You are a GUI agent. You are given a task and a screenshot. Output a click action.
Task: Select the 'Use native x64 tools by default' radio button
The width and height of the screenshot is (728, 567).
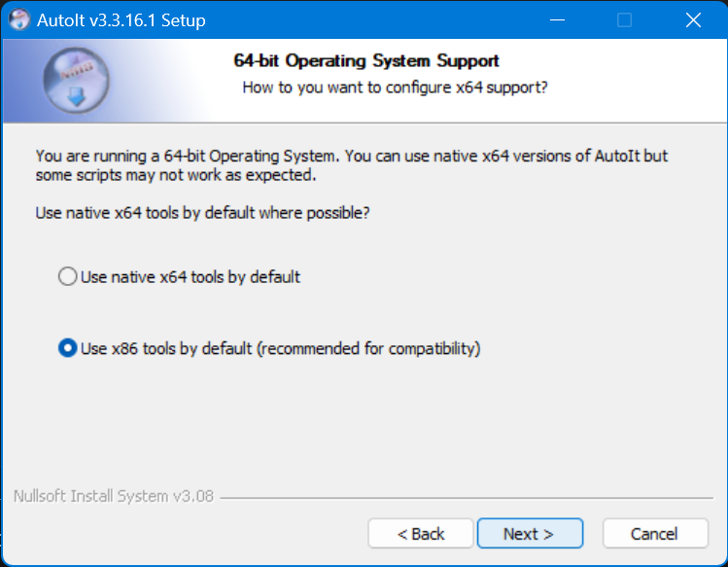(67, 277)
